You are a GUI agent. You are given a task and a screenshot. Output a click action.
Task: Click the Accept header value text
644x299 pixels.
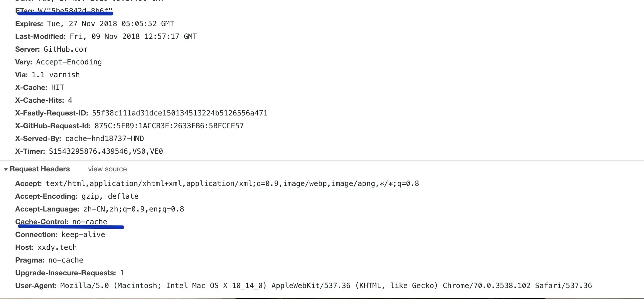tap(232, 184)
